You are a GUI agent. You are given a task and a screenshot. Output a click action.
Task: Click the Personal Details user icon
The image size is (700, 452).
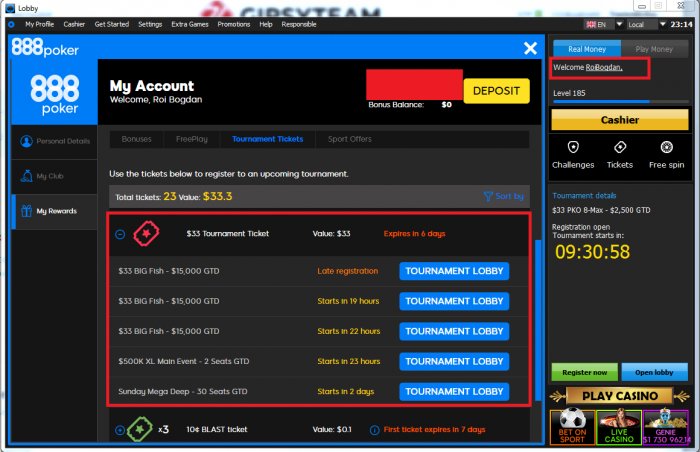[26, 141]
